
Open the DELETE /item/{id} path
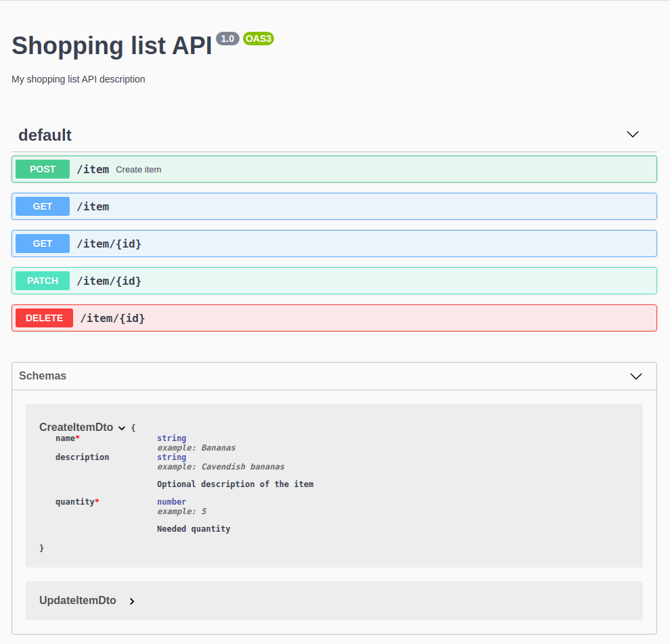pos(113,318)
